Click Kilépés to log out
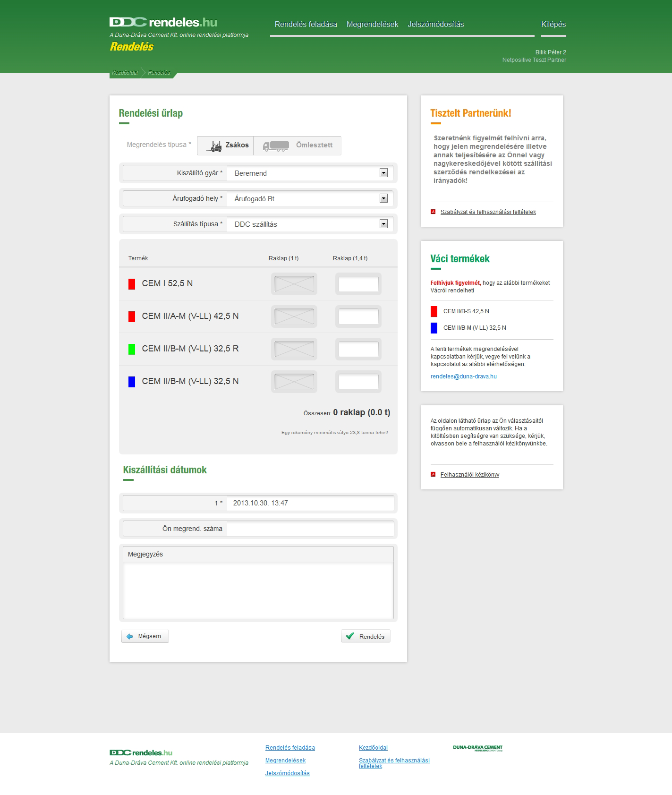Image resolution: width=672 pixels, height=795 pixels. pyautogui.click(x=553, y=25)
